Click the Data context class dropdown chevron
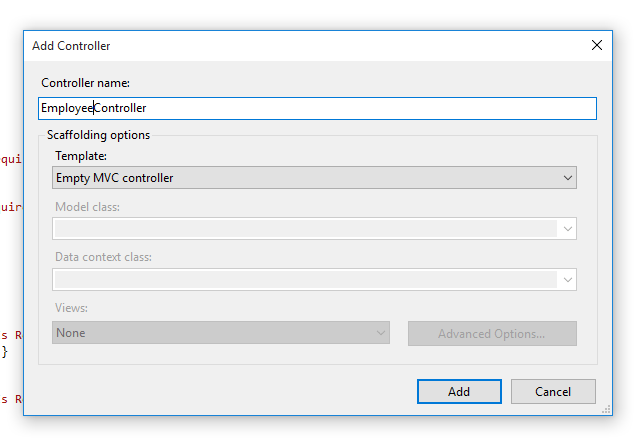638x447 pixels. click(568, 280)
